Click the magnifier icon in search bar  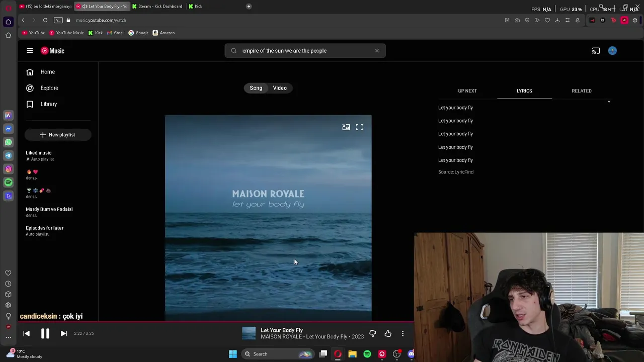(x=234, y=51)
